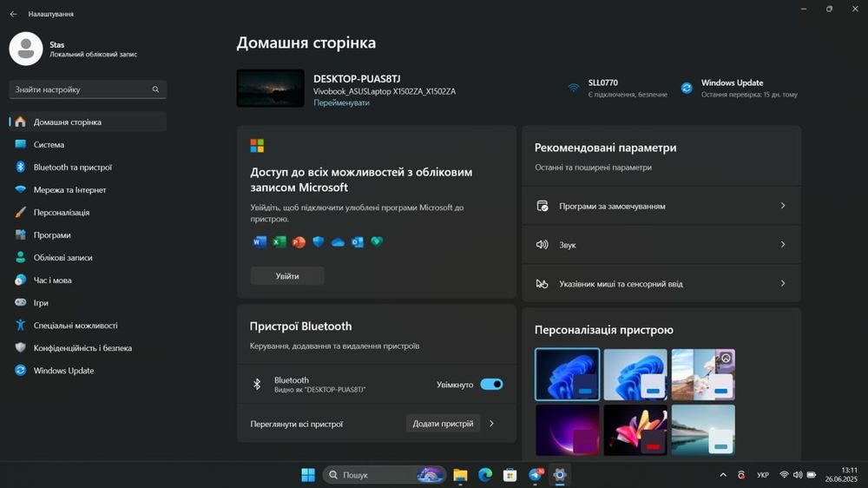Image resolution: width=868 pixels, height=488 pixels.
Task: Open Облікові записи in the sidebar
Action: pos(88,258)
